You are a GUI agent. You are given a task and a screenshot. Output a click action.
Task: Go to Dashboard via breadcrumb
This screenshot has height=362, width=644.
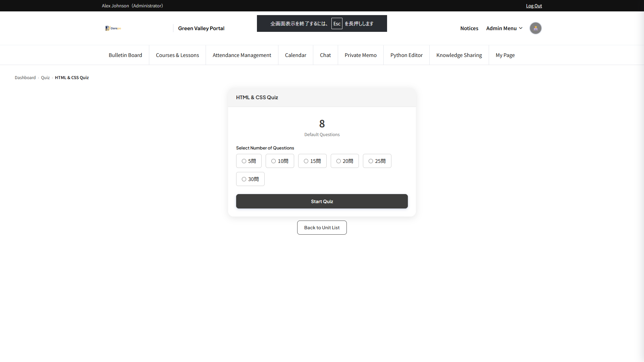pos(25,77)
